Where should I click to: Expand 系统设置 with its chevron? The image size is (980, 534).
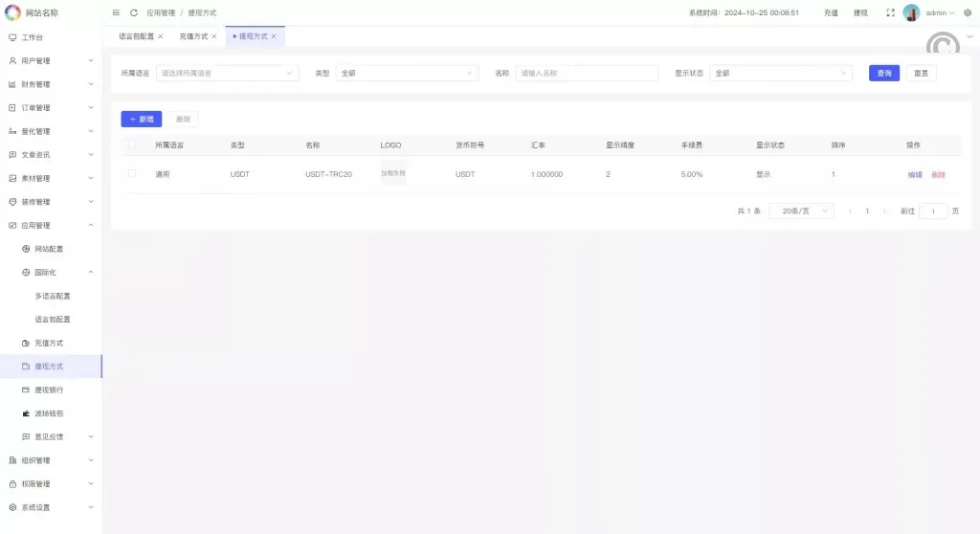click(x=91, y=507)
